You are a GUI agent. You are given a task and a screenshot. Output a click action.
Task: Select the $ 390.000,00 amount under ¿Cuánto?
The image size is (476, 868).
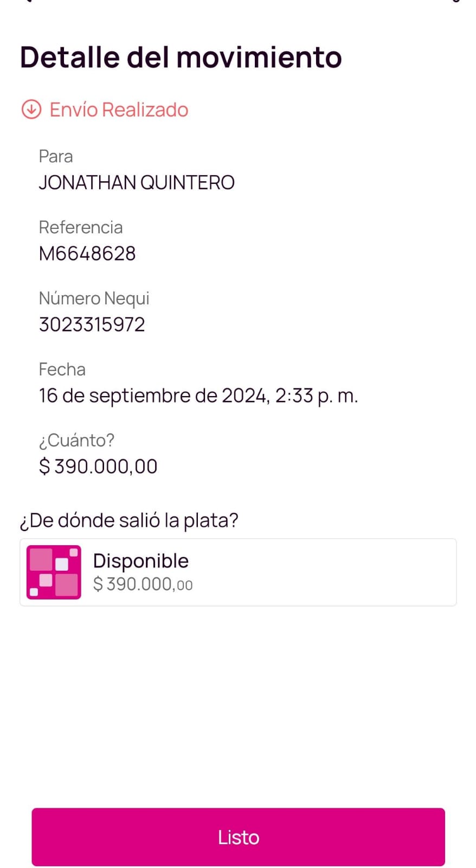(98, 466)
